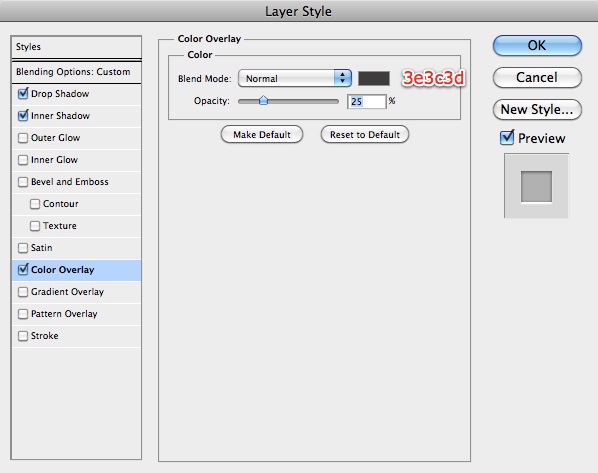598x473 pixels.
Task: Uncheck the Color Overlay checkbox
Action: pyautogui.click(x=23, y=270)
